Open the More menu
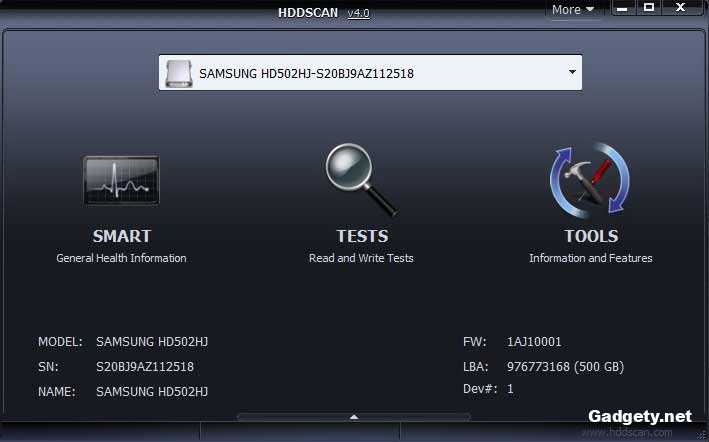709x442 pixels. click(573, 10)
